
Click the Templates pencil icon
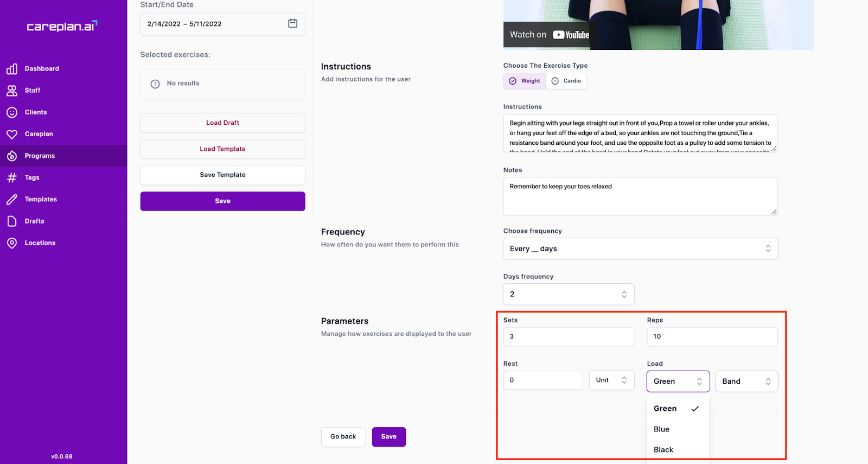coord(12,200)
